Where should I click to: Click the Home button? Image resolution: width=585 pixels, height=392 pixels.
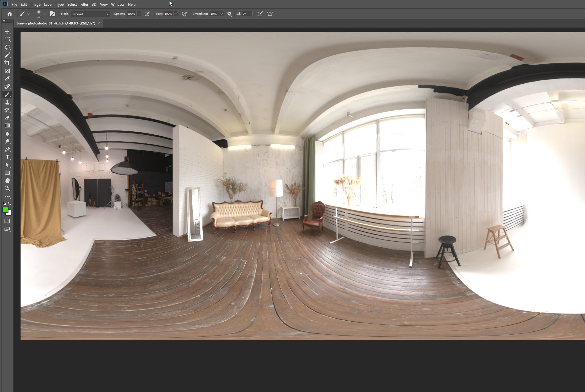click(x=10, y=14)
